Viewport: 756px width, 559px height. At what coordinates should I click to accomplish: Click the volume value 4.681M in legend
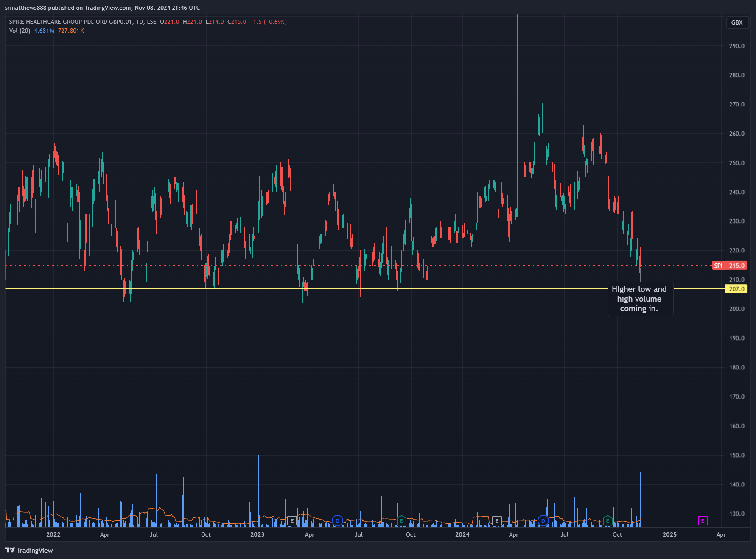pos(44,31)
